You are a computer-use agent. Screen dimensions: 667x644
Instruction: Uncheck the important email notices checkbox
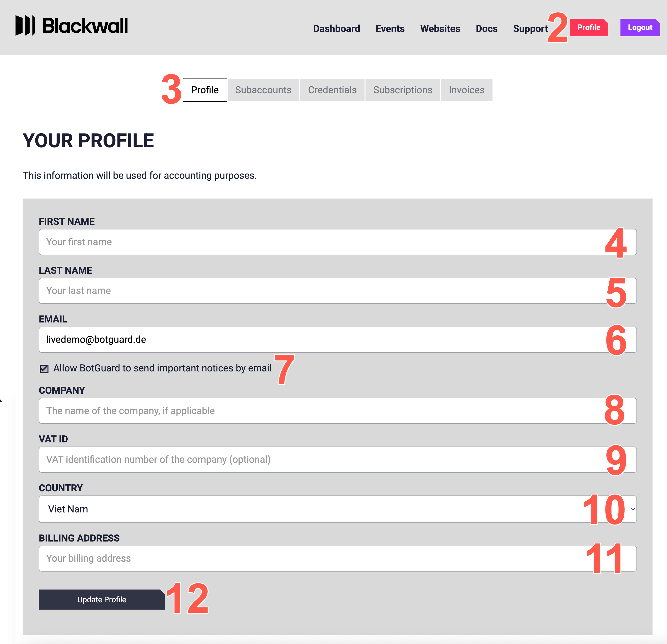tap(44, 369)
